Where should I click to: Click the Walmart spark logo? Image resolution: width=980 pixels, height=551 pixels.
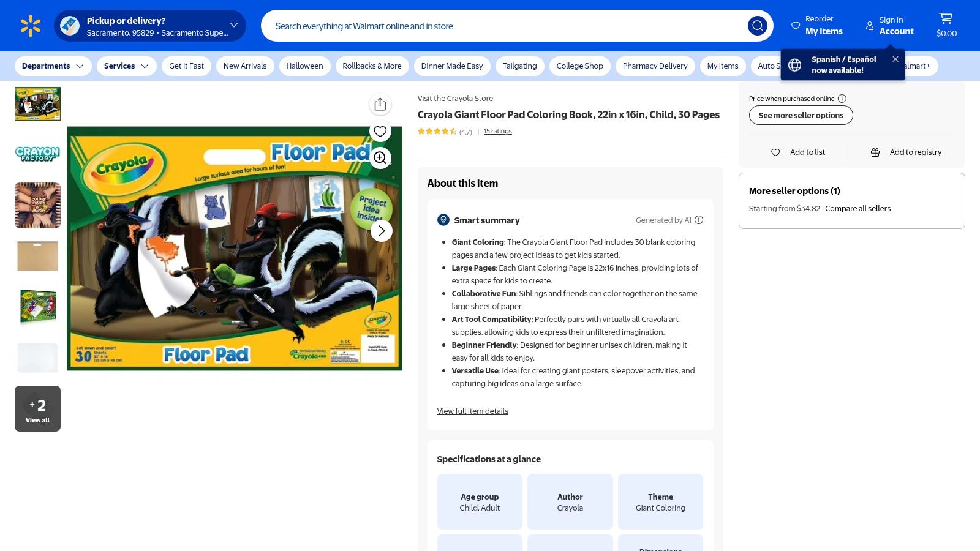pos(31,26)
